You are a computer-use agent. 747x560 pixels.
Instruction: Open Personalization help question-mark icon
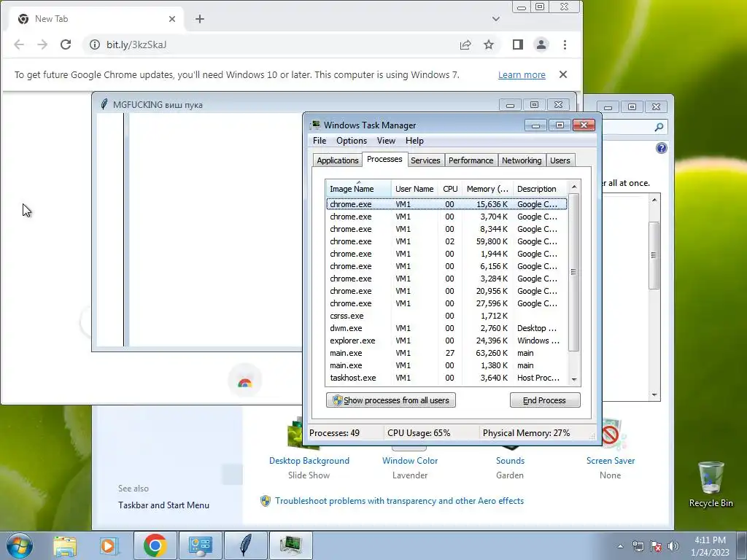661,148
